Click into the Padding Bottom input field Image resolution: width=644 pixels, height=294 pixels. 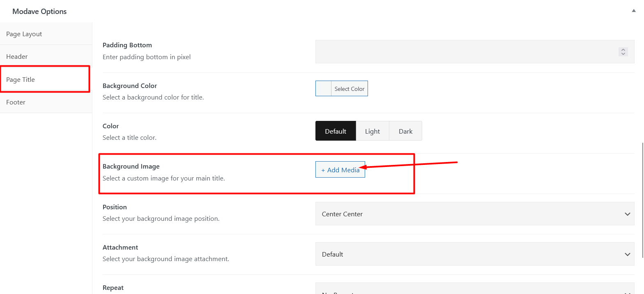(464, 52)
